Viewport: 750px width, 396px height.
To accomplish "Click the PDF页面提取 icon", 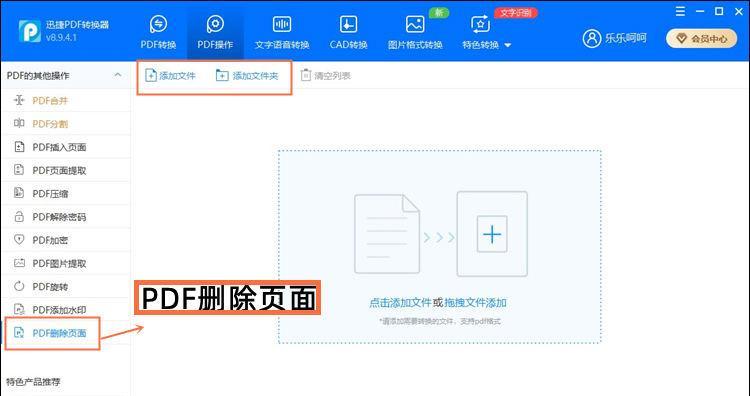I will (19, 170).
